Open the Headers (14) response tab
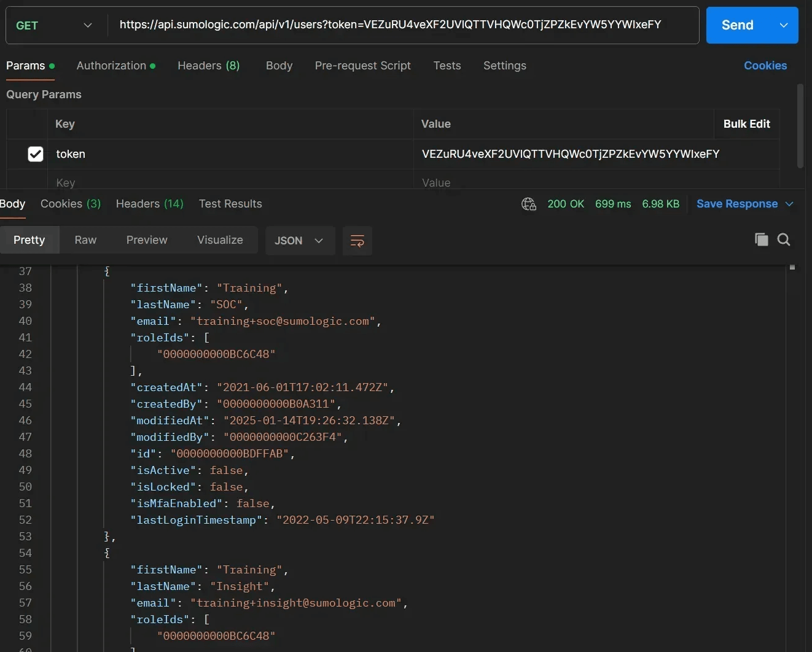 149,203
